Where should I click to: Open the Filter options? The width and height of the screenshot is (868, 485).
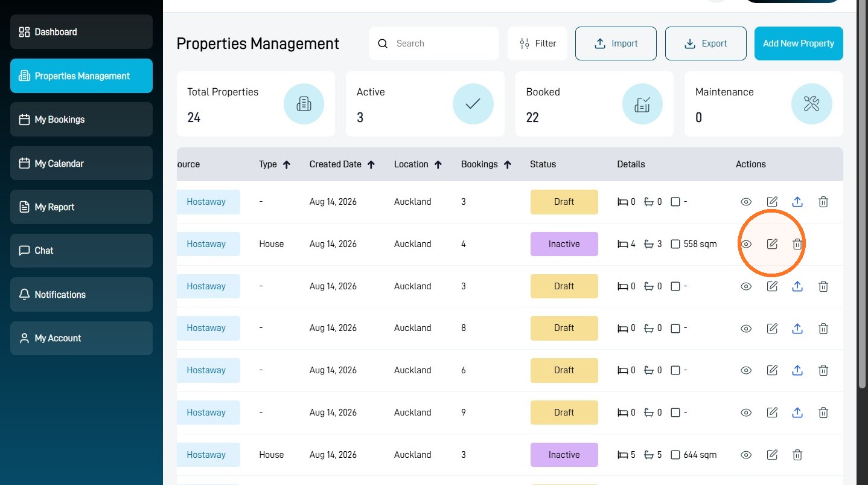point(537,43)
